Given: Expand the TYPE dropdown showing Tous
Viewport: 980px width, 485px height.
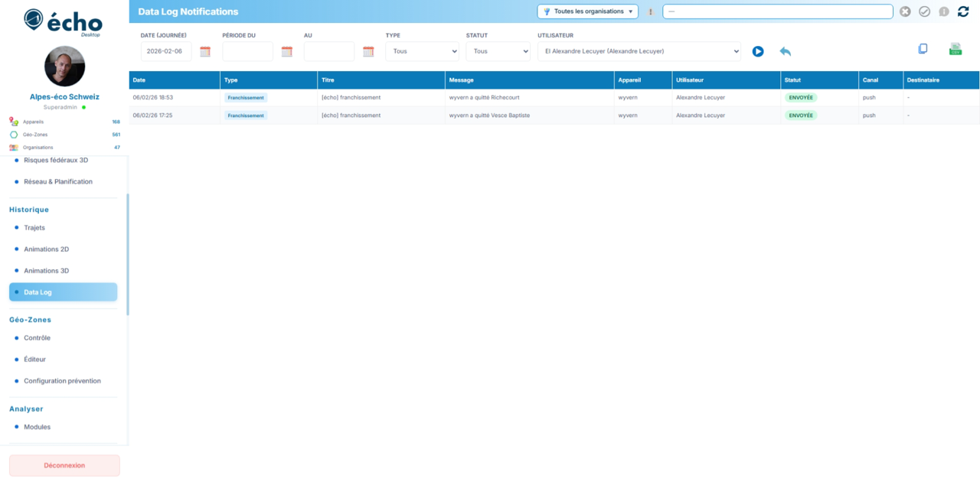Looking at the screenshot, I should click(x=421, y=50).
